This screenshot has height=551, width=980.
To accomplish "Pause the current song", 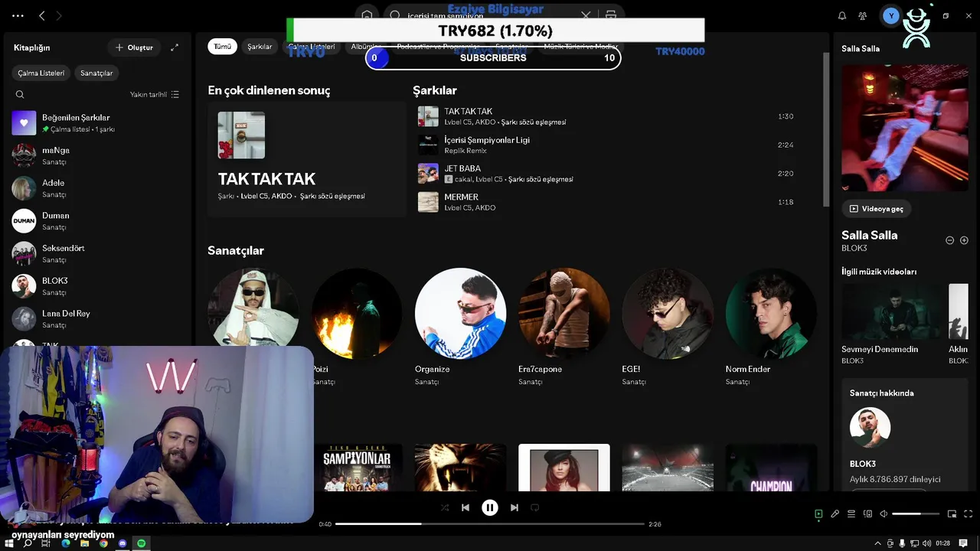I will pos(490,507).
